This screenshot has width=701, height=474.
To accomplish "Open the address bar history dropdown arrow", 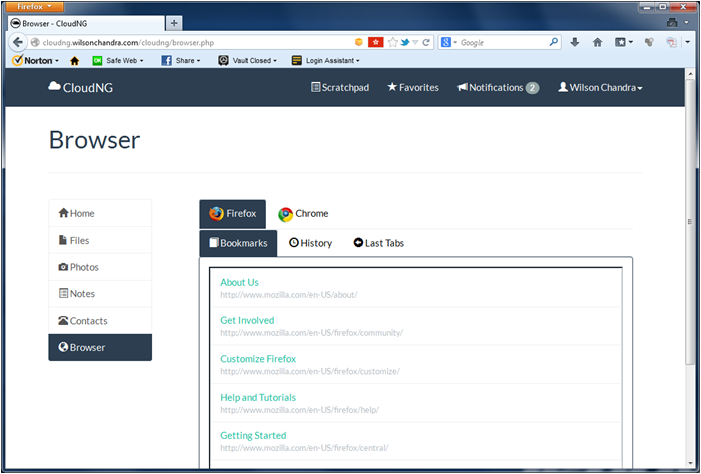I will click(415, 42).
